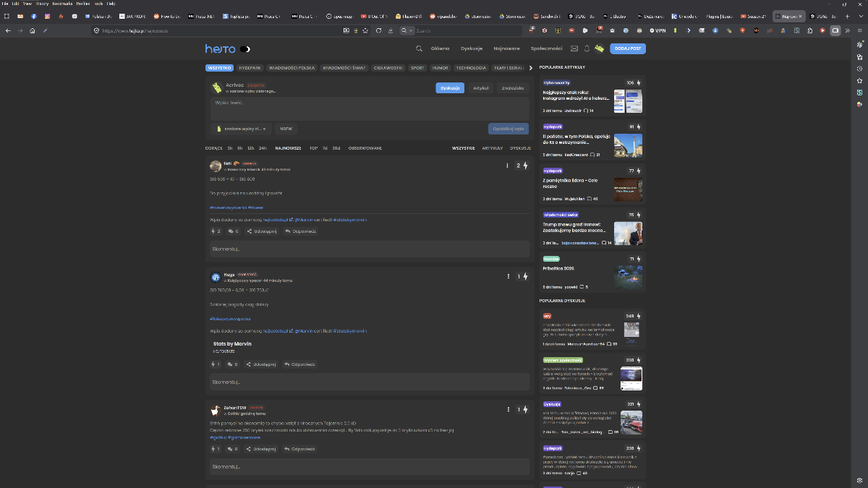Open the Społeczności header link
The height and width of the screenshot is (488, 868).
pos(546,48)
